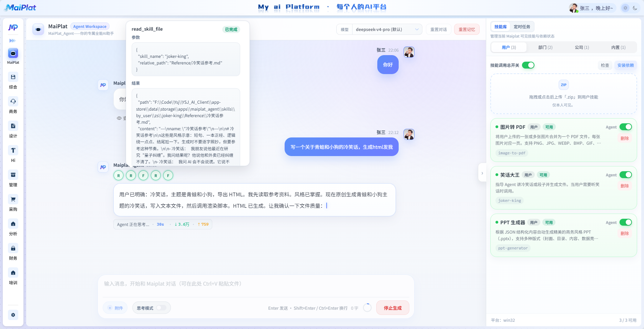This screenshot has width=644, height=329.
Task: Switch to light theme sun icon
Action: click(625, 8)
